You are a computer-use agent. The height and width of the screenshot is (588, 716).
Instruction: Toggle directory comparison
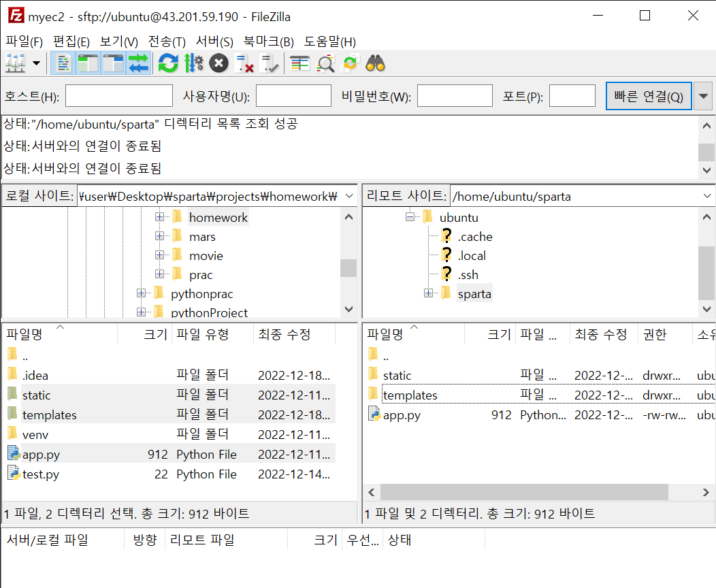point(325,63)
